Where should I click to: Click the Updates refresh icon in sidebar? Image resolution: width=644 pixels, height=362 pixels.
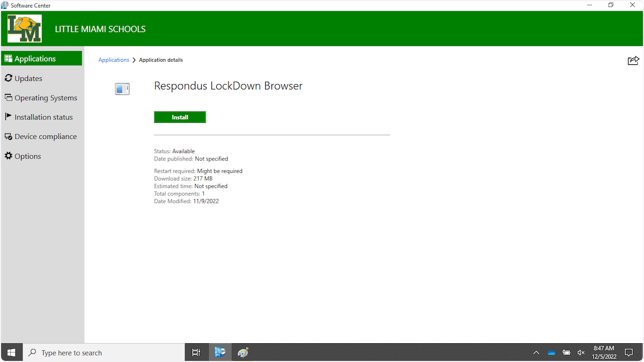tap(8, 78)
